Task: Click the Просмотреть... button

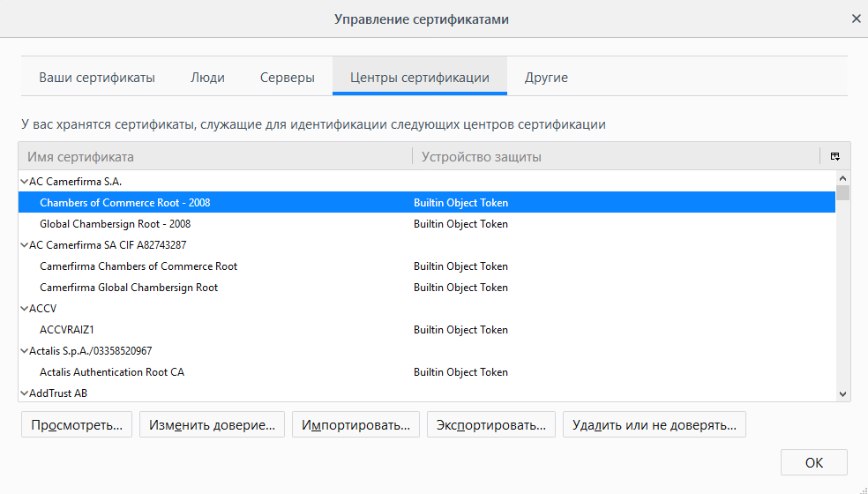Action: pyautogui.click(x=77, y=425)
